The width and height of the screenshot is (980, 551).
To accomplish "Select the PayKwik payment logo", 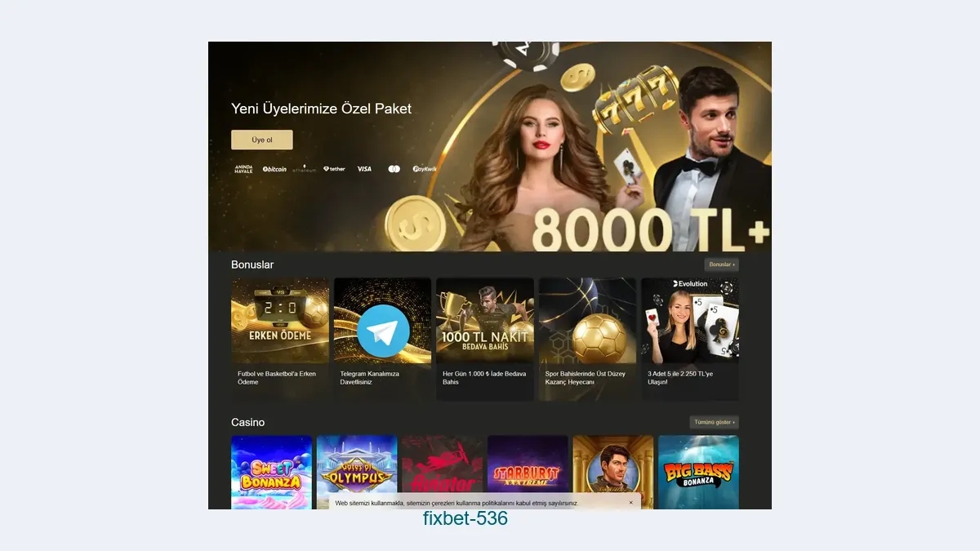I will click(x=425, y=169).
